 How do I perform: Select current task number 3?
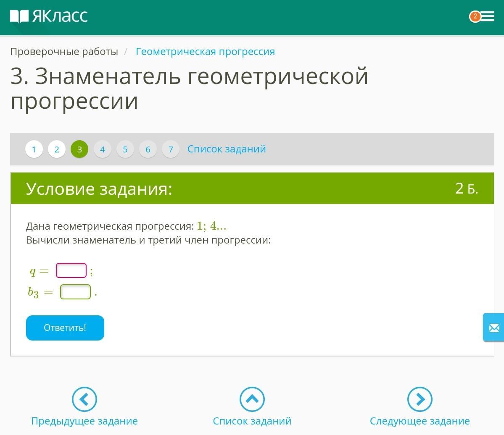79,149
